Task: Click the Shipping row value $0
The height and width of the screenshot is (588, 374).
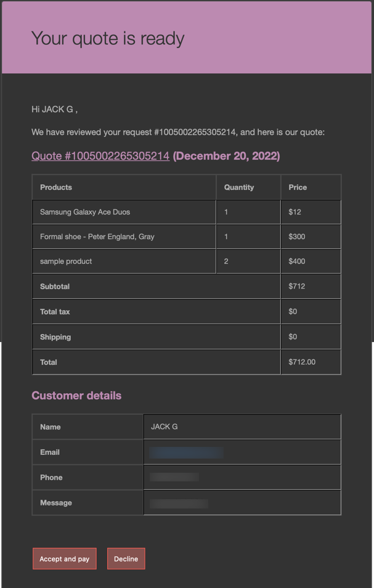Action: coord(293,337)
